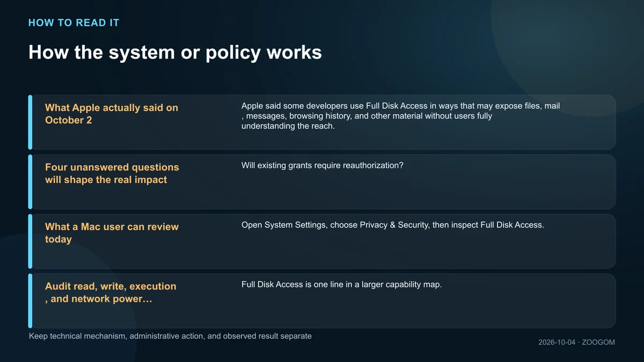
Task: Click heading "What a Mac user can review today"
Action: [x=112, y=233]
